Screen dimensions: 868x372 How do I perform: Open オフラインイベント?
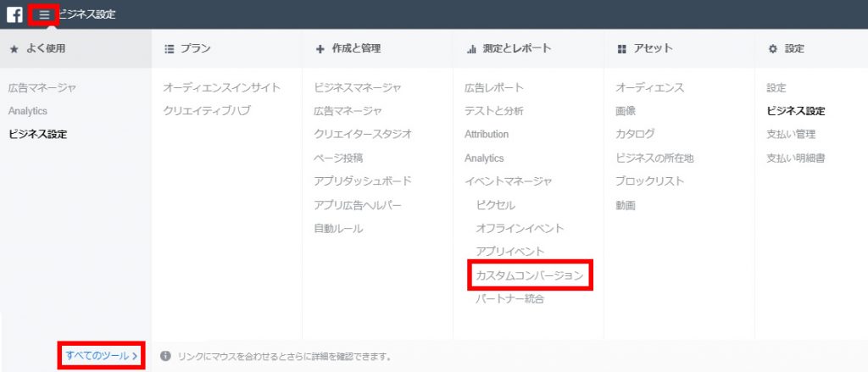[x=520, y=228]
